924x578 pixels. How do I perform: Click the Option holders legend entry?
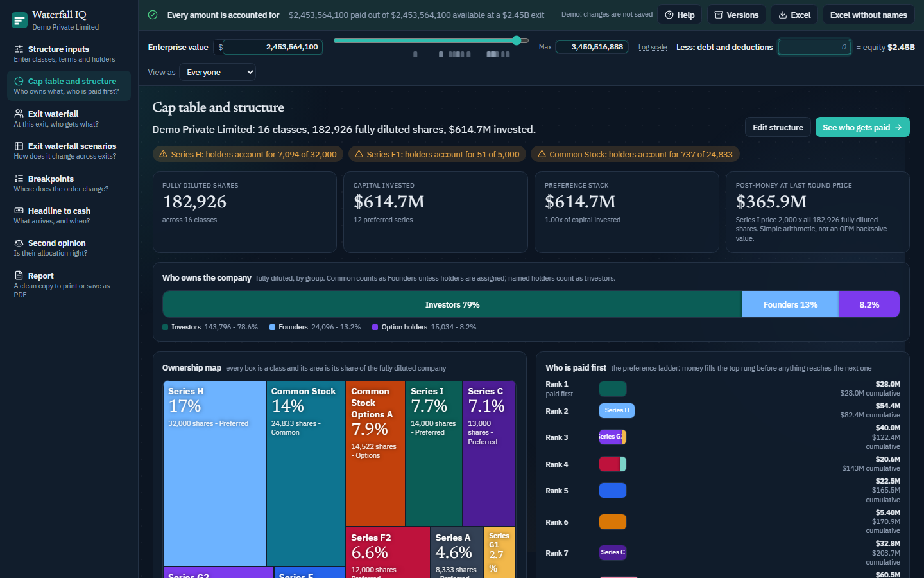tap(424, 327)
